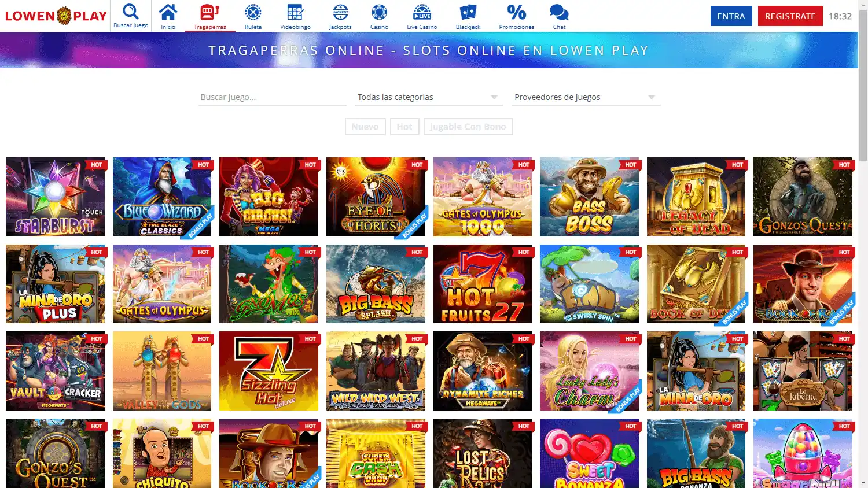This screenshot has height=488, width=868.
Task: Select the Tragaperras slot icon
Action: (209, 12)
